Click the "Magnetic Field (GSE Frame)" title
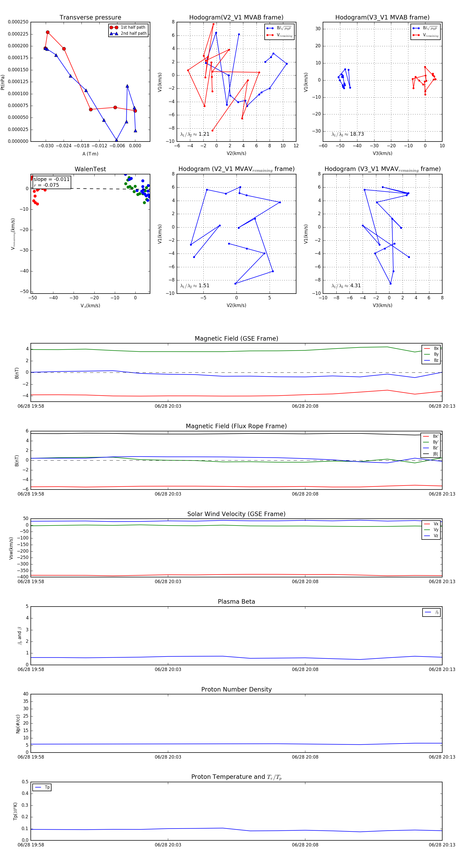This screenshot has width=473, height=868. click(236, 339)
